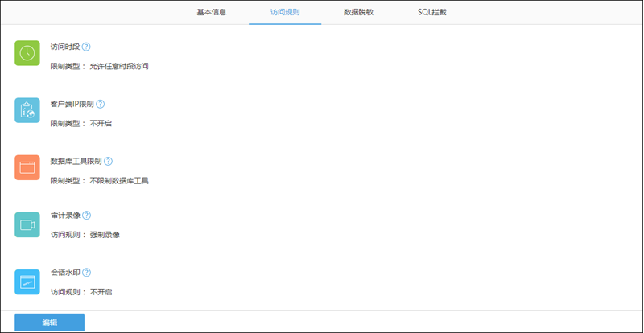The height and width of the screenshot is (333, 644).
Task: Click the 允许任意时段访问 restriction value
Action: [119, 66]
